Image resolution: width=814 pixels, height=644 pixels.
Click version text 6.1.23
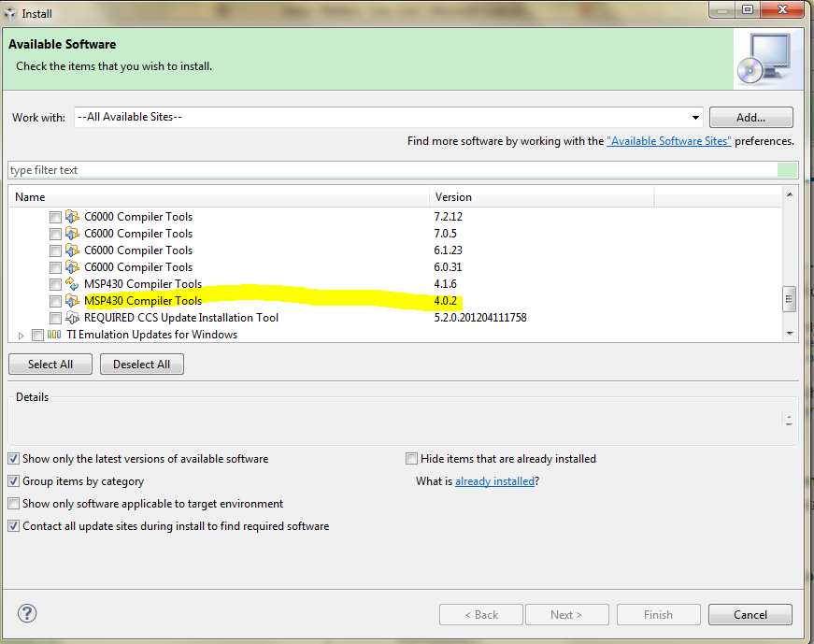[x=448, y=250]
